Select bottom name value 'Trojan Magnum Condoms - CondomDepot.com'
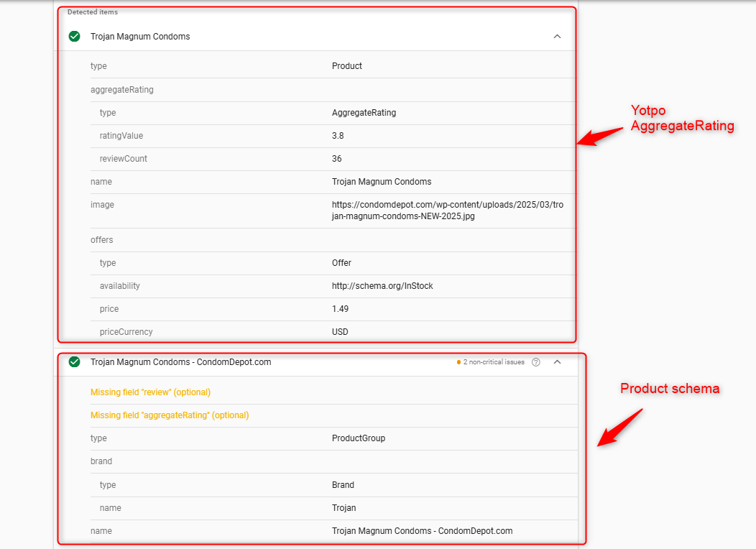 point(422,531)
